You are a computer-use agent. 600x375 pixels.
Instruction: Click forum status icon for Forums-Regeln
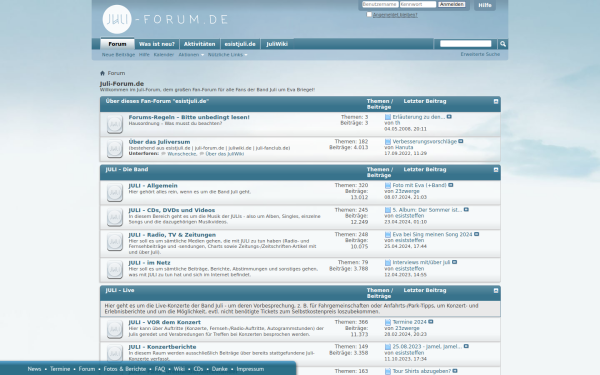click(114, 124)
